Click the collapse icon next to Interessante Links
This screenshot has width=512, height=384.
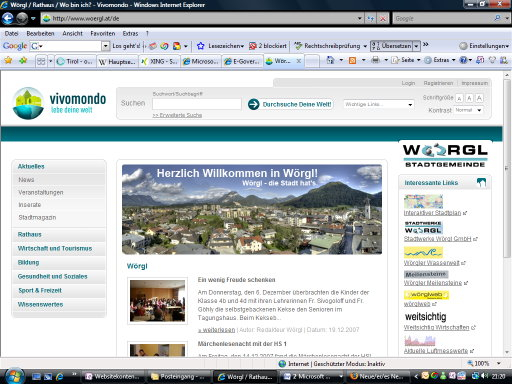[x=481, y=182]
